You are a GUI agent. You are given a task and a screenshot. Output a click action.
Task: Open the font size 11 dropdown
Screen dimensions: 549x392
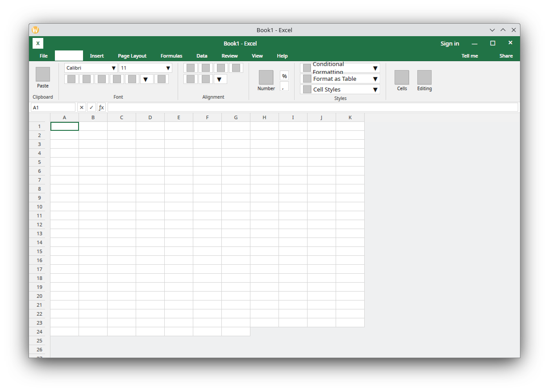pos(146,68)
